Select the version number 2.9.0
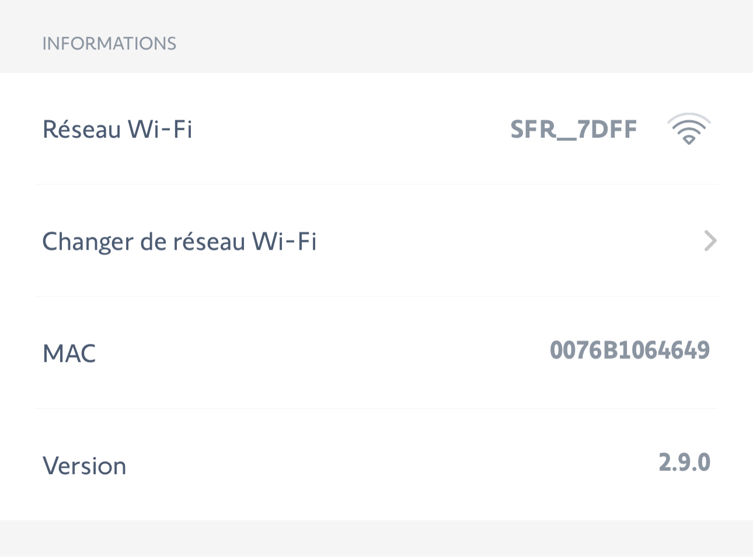Viewport: 753px width, 560px height. (685, 463)
